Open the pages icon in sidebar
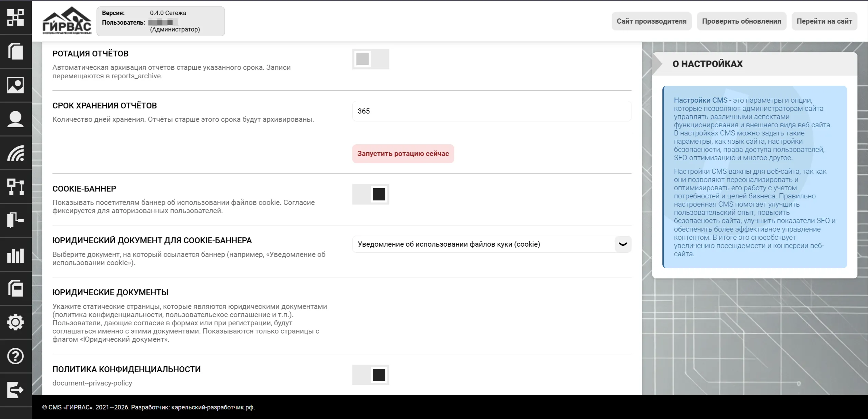 (16, 51)
